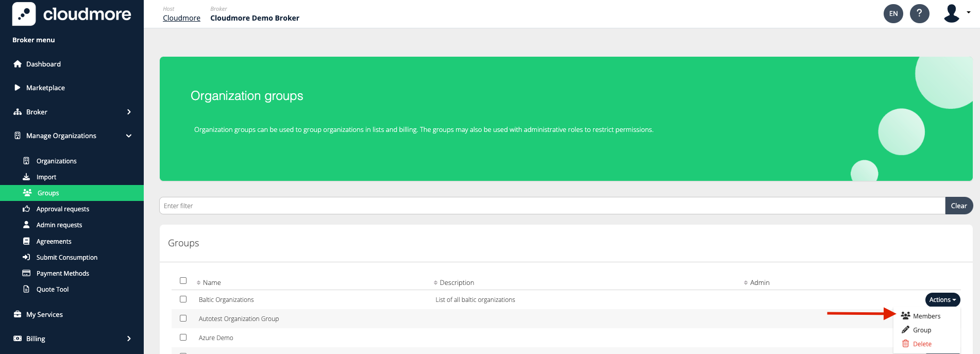Click the Cloudmore logo icon
Screen dimensions: 980x354
pos(24,14)
